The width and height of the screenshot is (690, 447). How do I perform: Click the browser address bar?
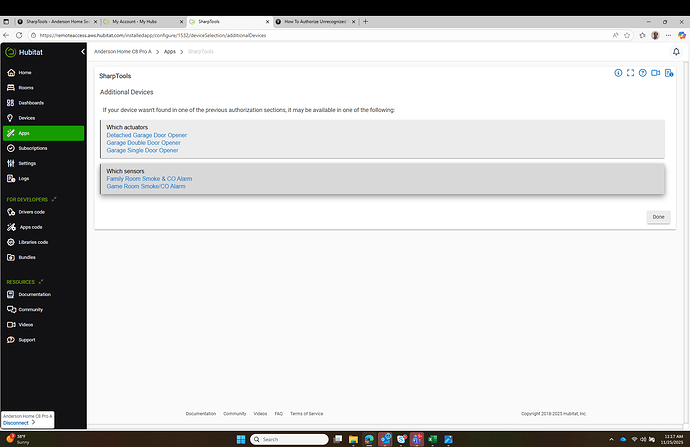coord(321,35)
